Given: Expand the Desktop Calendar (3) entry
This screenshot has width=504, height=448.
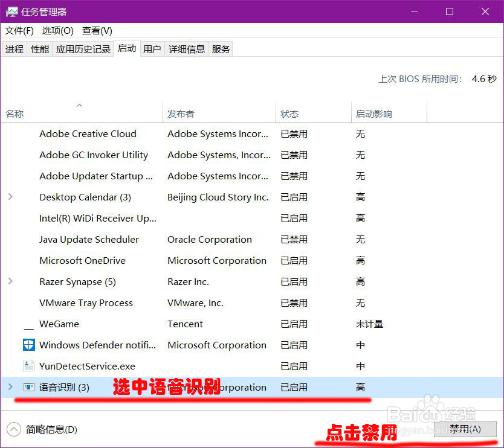Looking at the screenshot, I should pyautogui.click(x=11, y=197).
